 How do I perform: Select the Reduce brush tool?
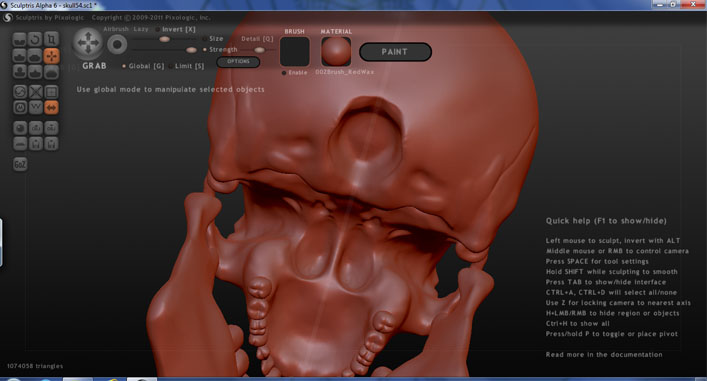pyautogui.click(x=19, y=92)
